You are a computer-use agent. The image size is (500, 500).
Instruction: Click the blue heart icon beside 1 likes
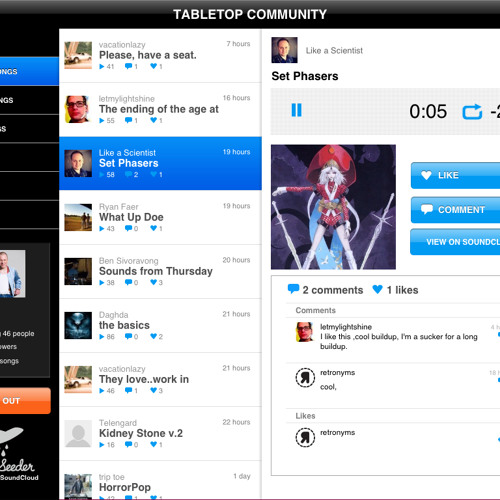(x=377, y=289)
